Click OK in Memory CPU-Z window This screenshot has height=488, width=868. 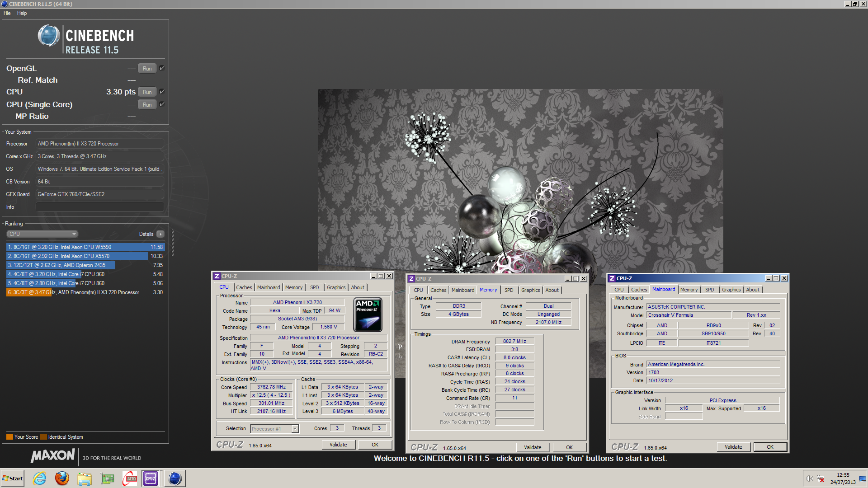[570, 447]
